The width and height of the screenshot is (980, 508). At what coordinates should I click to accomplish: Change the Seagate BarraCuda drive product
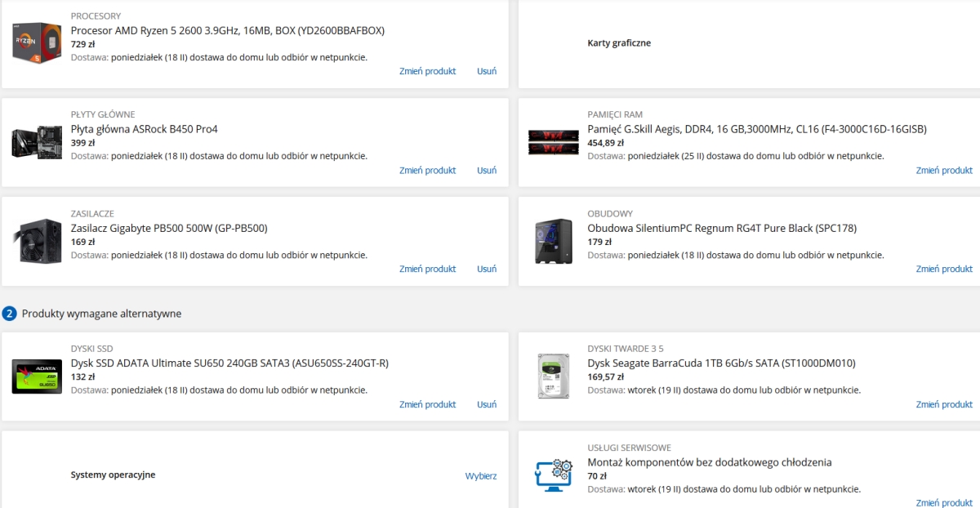pos(944,404)
